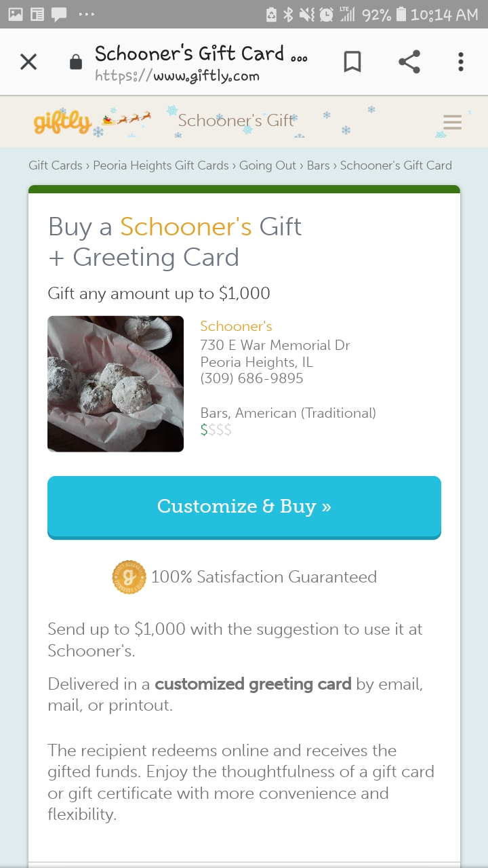Open the three-dot browser overflow menu
This screenshot has width=488, height=868.
461,62
